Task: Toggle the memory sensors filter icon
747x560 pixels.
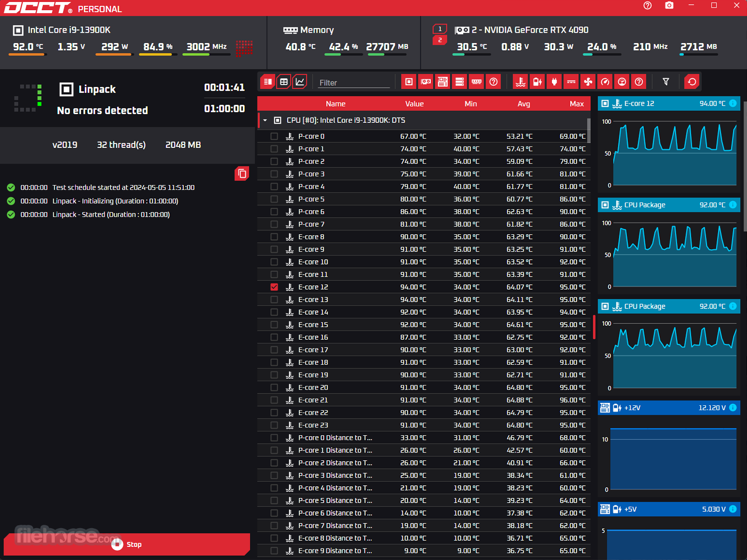Action: (476, 82)
